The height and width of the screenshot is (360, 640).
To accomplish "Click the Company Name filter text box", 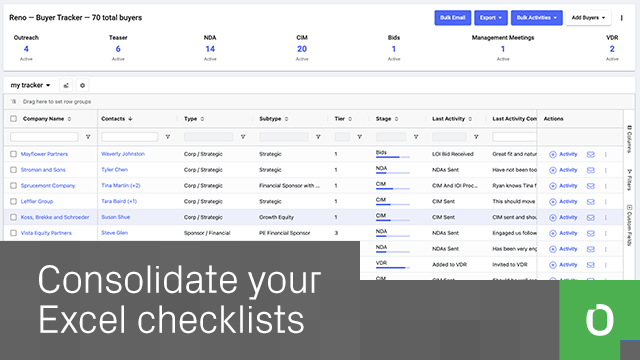I will (44, 137).
